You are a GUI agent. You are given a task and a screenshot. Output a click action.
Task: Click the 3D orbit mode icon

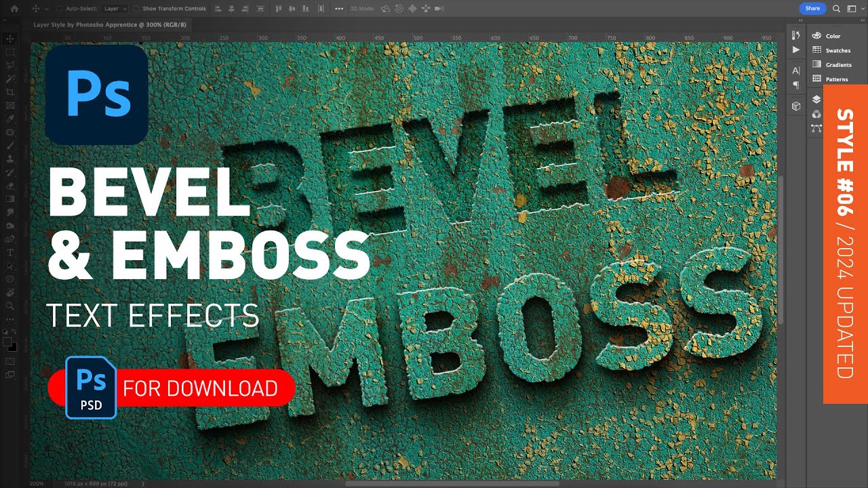click(x=386, y=9)
